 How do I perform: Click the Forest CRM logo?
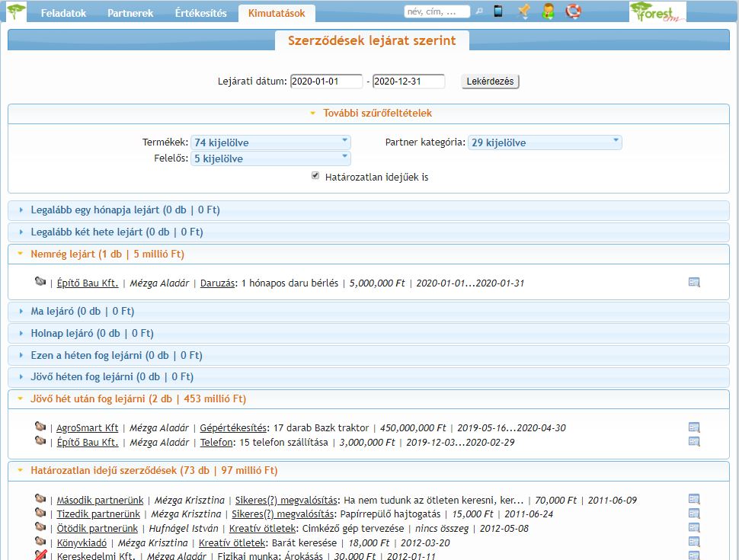(x=657, y=12)
